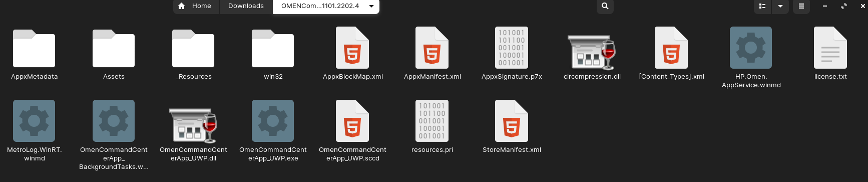
Task: Select the clrcompression.dll Wine icon
Action: (591, 52)
